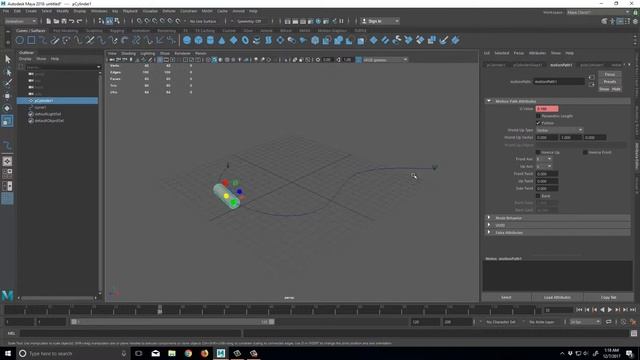Click the Presets button
640x360 pixels.
pos(610,82)
